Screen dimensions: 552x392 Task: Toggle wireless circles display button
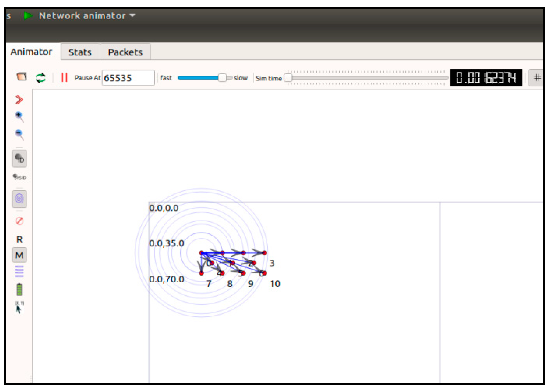pos(20,199)
